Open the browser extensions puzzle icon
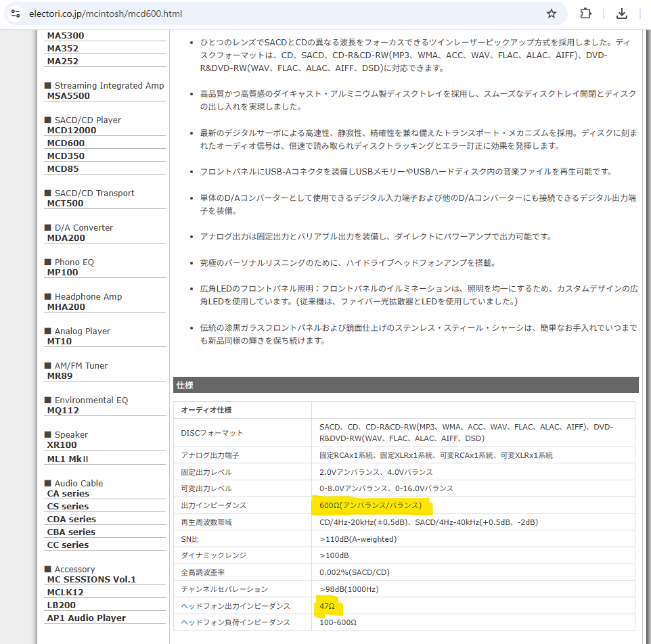 586,14
